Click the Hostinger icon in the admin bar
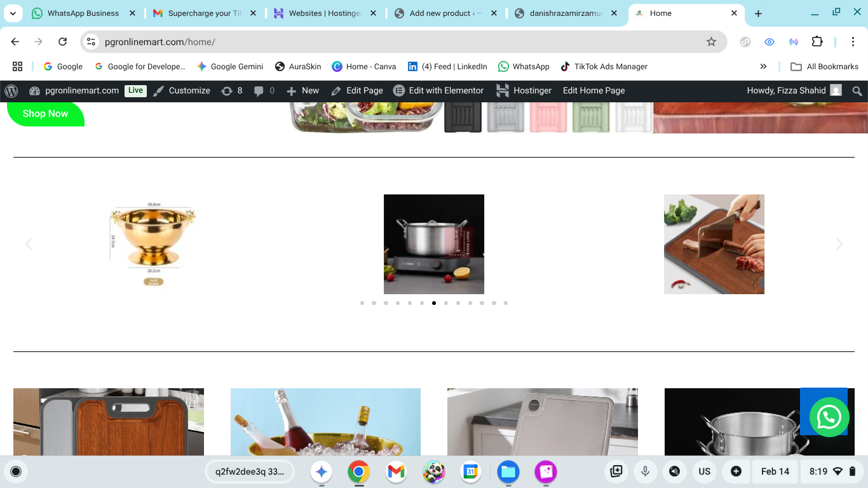Image resolution: width=868 pixels, height=488 pixels. tap(502, 90)
